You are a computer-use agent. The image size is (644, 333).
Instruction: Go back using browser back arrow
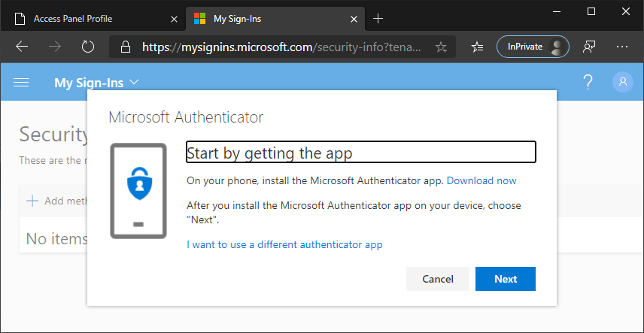pyautogui.click(x=22, y=47)
